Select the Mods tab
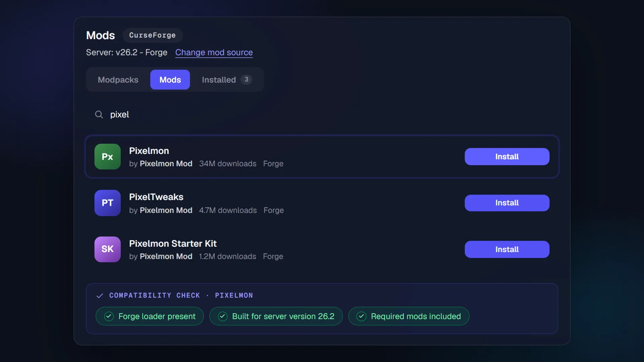 [x=170, y=80]
